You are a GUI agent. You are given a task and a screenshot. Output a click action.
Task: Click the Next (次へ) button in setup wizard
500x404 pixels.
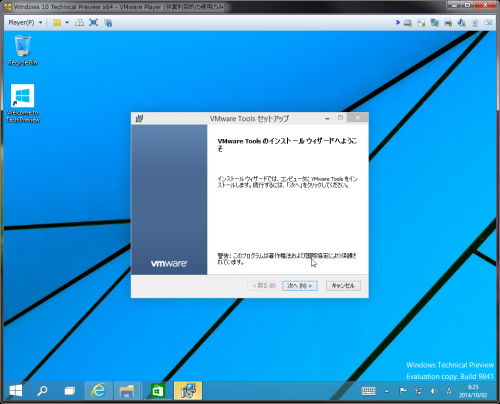click(x=300, y=286)
